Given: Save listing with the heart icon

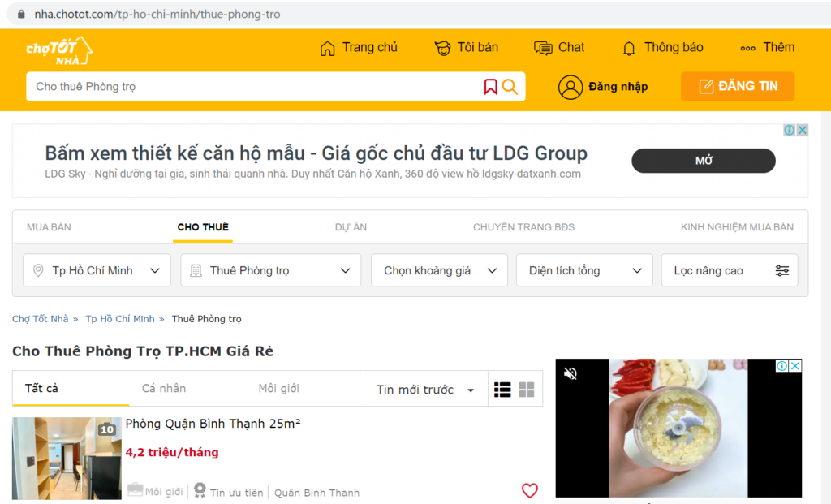Looking at the screenshot, I should (529, 490).
